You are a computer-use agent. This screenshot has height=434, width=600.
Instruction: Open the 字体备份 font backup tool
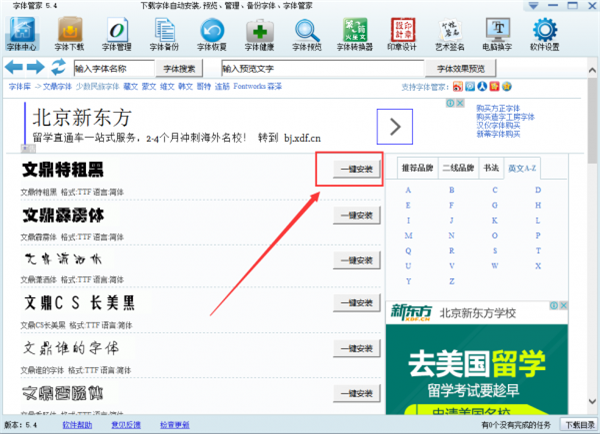coord(163,33)
